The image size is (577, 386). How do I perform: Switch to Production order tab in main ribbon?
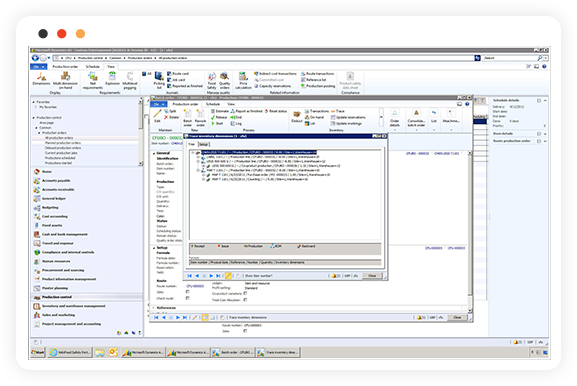coord(65,67)
